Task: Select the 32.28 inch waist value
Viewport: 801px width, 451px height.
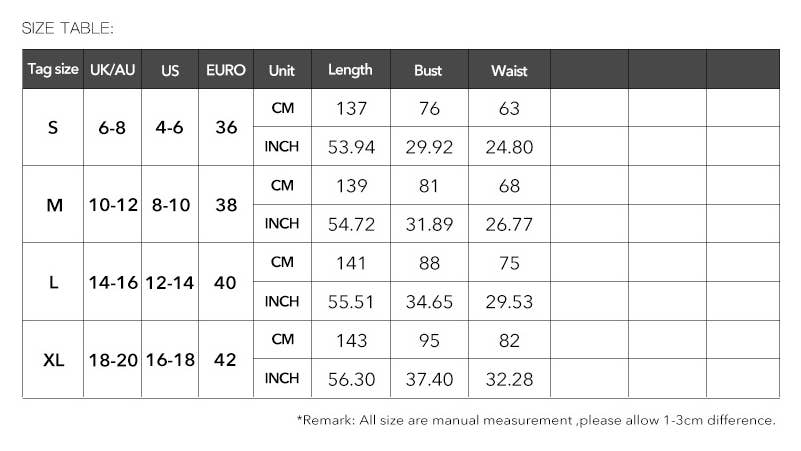Action: [x=509, y=379]
